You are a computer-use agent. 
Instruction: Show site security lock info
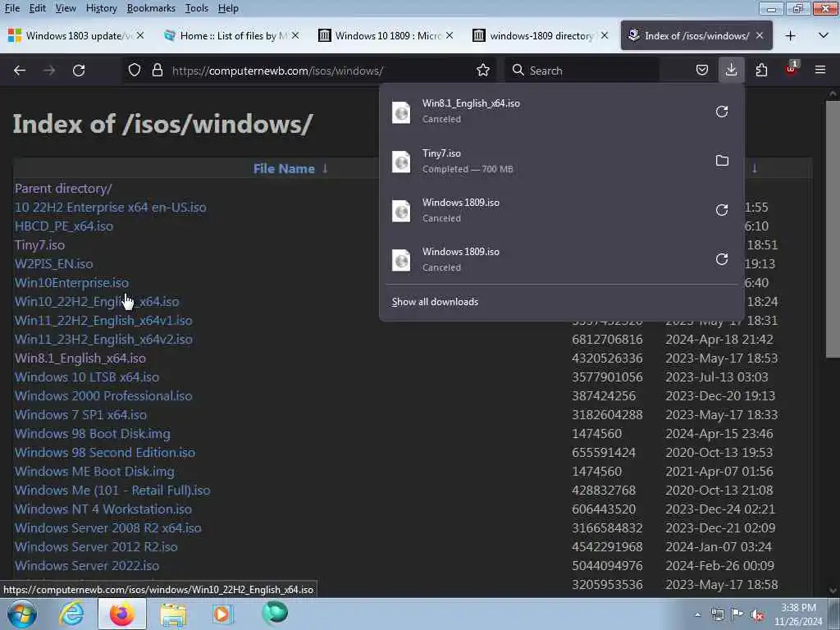(x=157, y=71)
